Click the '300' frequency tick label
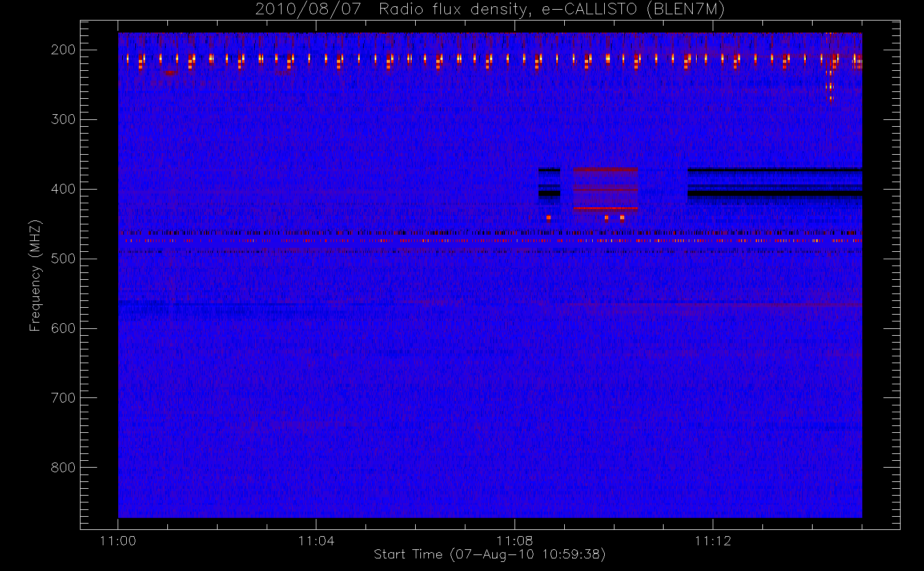Screen dimensions: 924x571 coord(63,119)
